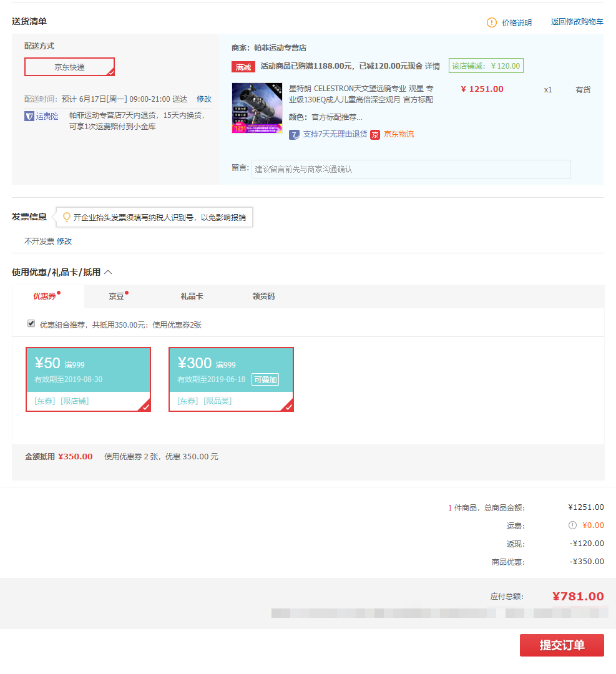Click [限店铺] label on ¥50 coupon

point(75,401)
